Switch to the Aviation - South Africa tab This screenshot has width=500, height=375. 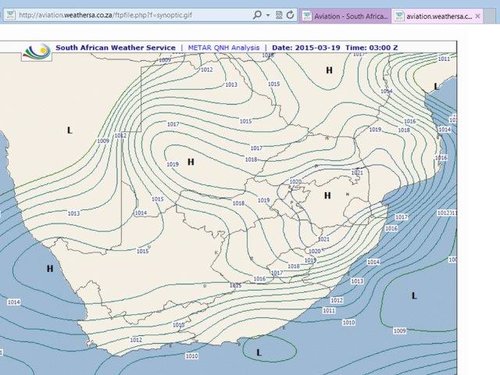pos(345,16)
